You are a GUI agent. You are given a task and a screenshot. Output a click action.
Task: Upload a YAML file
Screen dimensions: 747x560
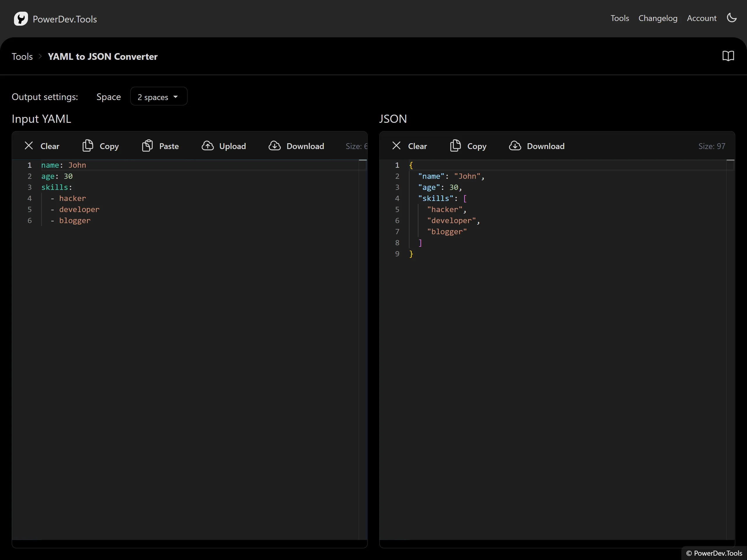224,146
